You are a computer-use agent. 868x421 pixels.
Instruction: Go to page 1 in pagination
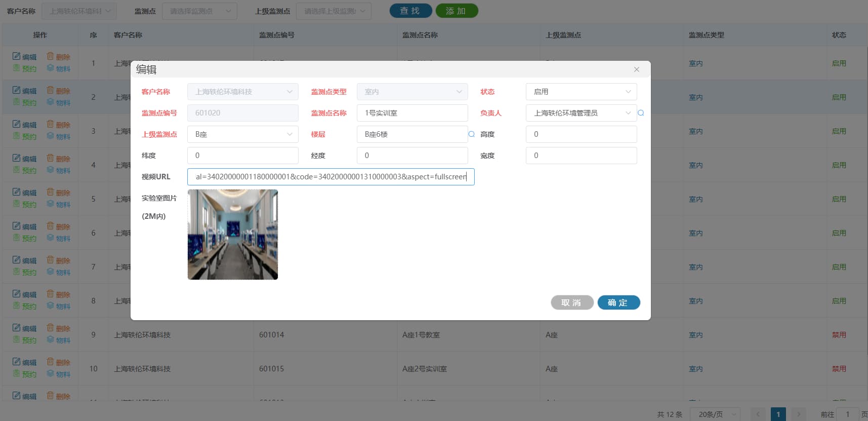pos(778,414)
